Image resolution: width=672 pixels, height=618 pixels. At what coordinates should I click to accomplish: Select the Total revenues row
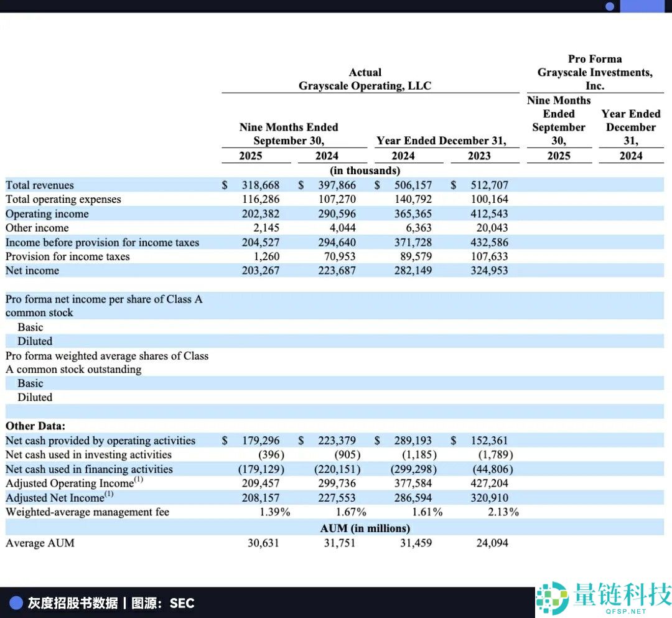point(40,185)
